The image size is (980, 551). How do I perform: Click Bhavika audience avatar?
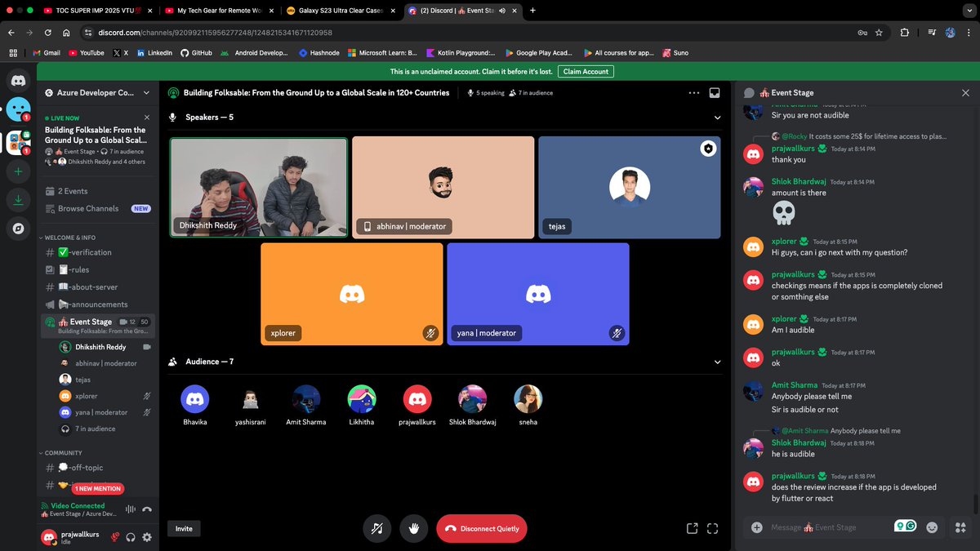pos(194,399)
